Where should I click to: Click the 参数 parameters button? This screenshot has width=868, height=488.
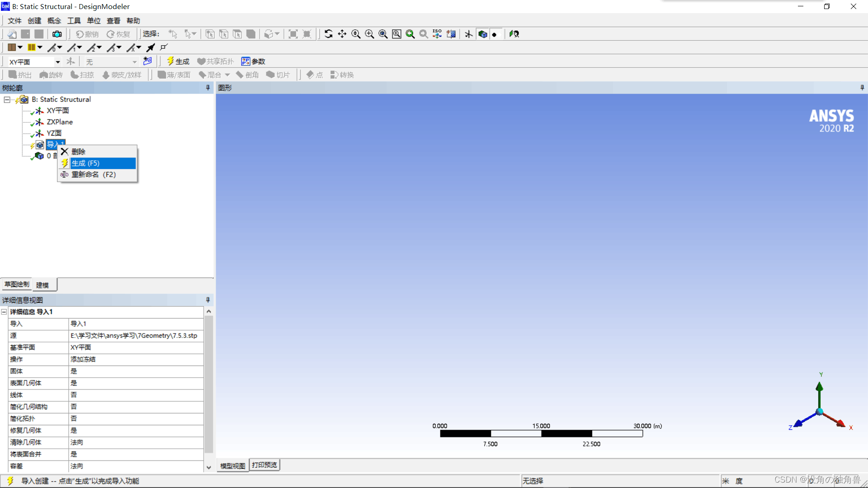pyautogui.click(x=253, y=61)
